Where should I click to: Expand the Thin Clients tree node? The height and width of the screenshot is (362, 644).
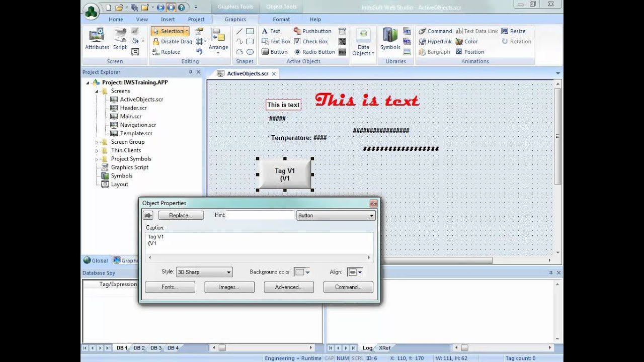(97, 151)
